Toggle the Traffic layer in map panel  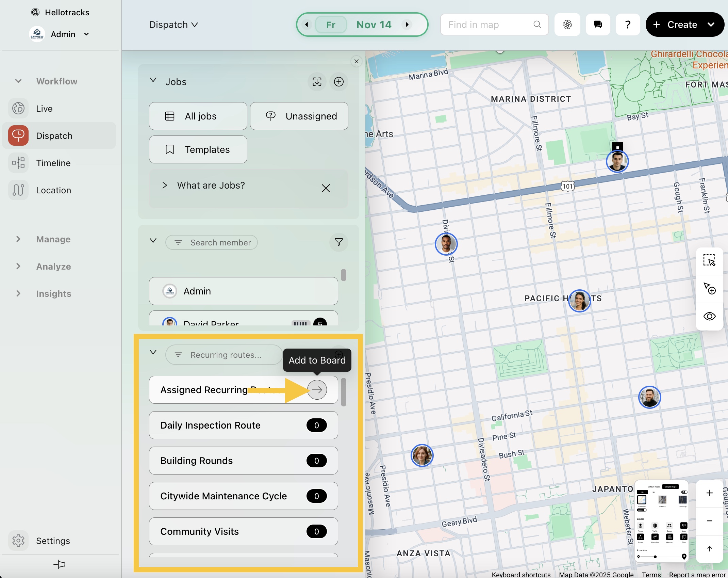click(655, 526)
